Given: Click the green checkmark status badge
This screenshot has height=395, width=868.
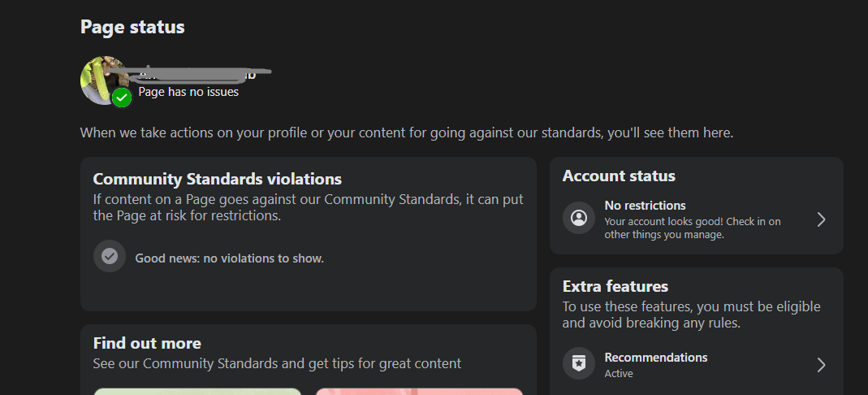Looking at the screenshot, I should (x=122, y=98).
